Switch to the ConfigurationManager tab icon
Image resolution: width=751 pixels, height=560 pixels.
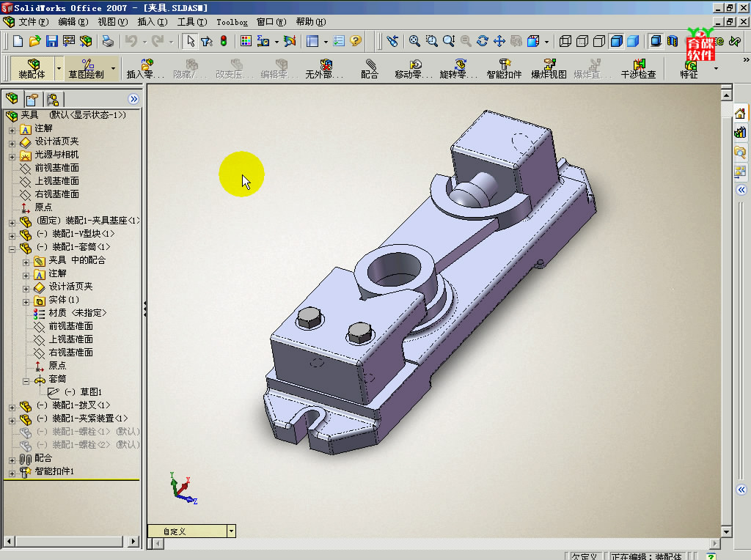[53, 97]
